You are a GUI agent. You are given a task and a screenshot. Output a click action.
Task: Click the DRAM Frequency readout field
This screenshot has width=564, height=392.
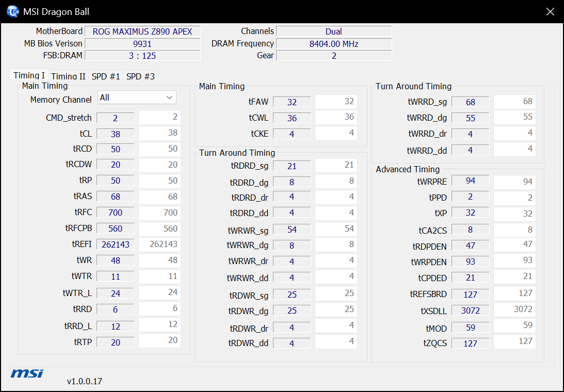(333, 44)
